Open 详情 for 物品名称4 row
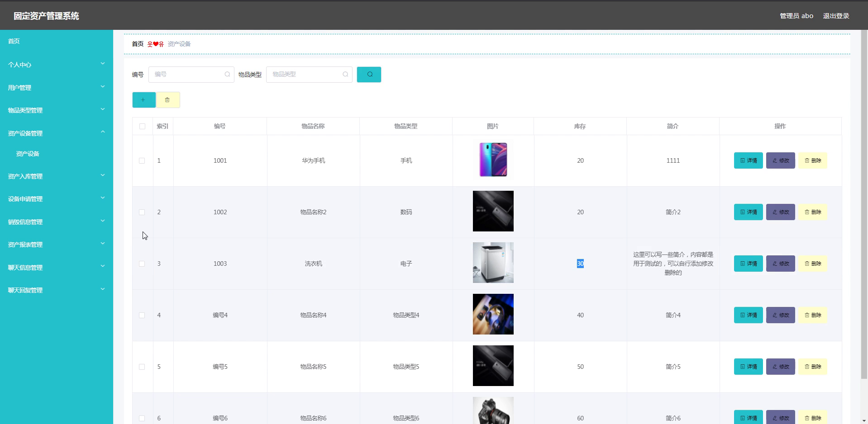868x424 pixels. [748, 315]
